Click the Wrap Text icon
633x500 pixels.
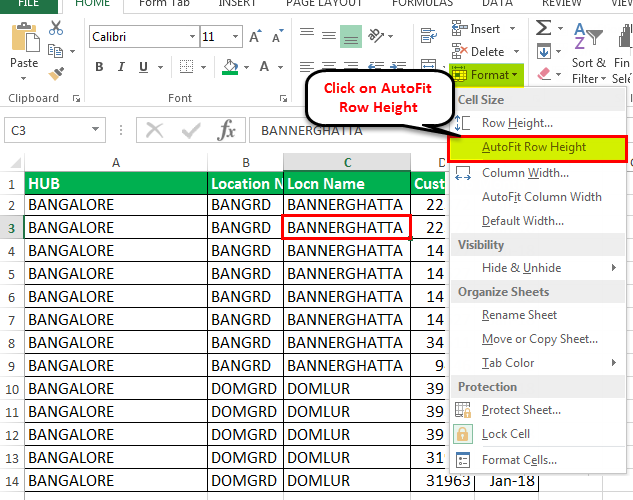428,36
